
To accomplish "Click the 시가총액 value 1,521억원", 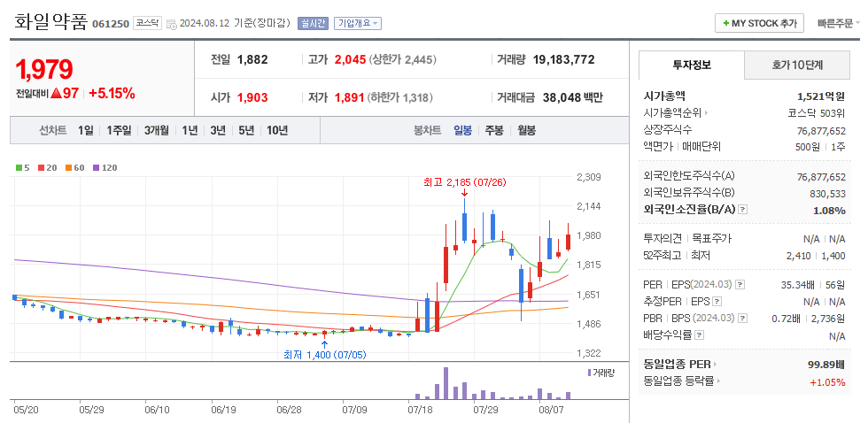I will pyautogui.click(x=820, y=96).
